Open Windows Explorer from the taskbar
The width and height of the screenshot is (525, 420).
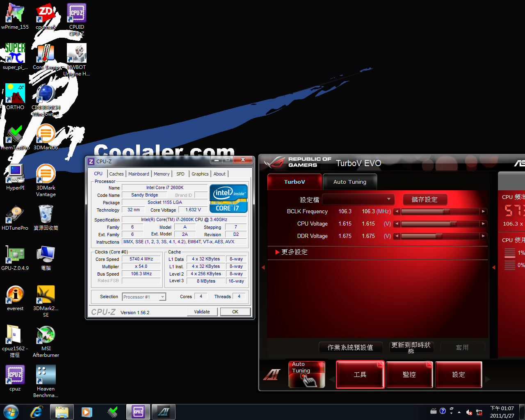pos(62,412)
